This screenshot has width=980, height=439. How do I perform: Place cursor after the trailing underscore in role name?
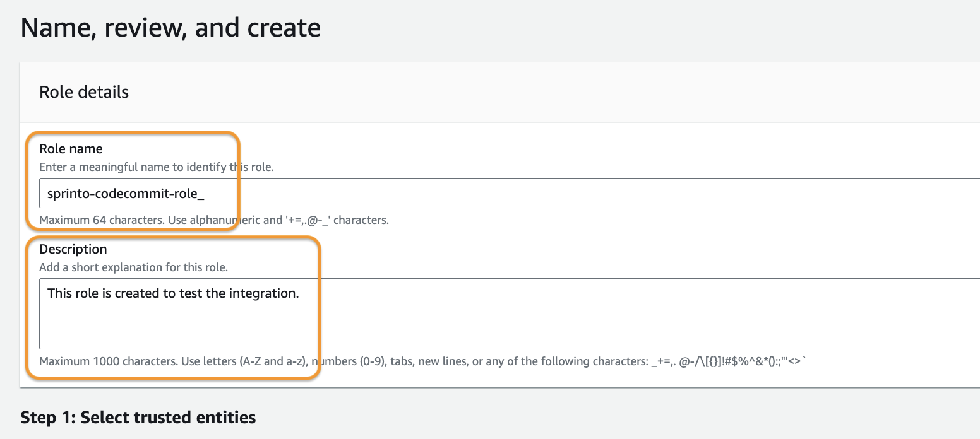[x=205, y=194]
